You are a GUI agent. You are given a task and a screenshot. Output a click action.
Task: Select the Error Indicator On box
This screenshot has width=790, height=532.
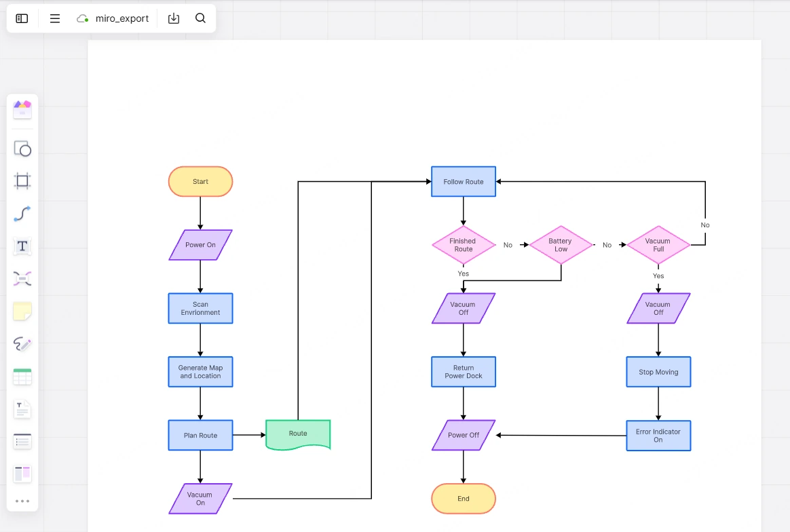tap(658, 436)
